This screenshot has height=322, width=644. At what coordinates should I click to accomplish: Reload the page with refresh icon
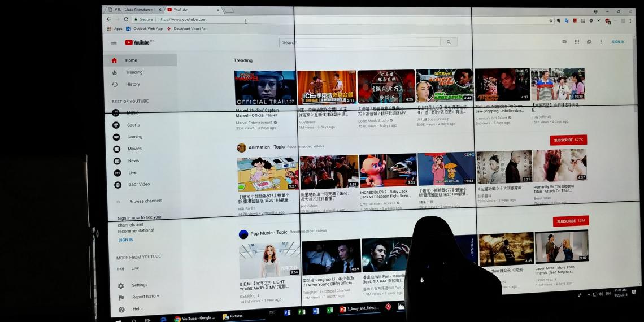pyautogui.click(x=126, y=19)
